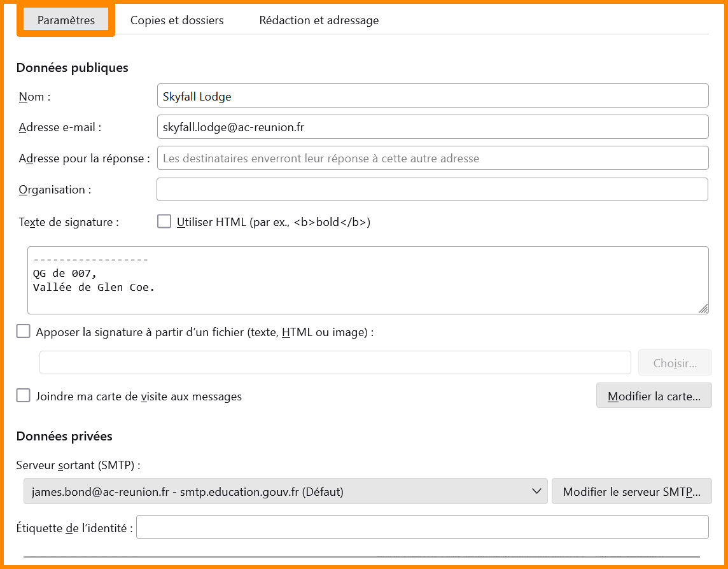Enable the Utiliser HTML checkbox

[165, 221]
